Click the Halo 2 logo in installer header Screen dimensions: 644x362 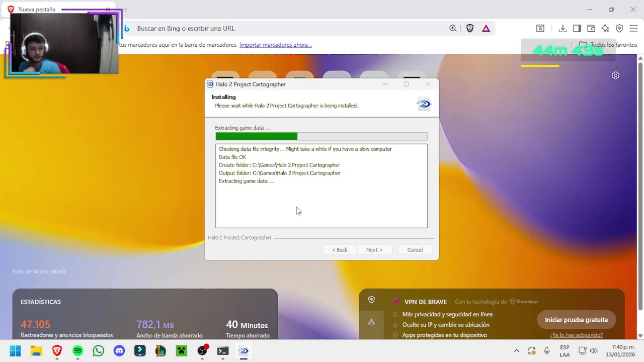(x=424, y=104)
